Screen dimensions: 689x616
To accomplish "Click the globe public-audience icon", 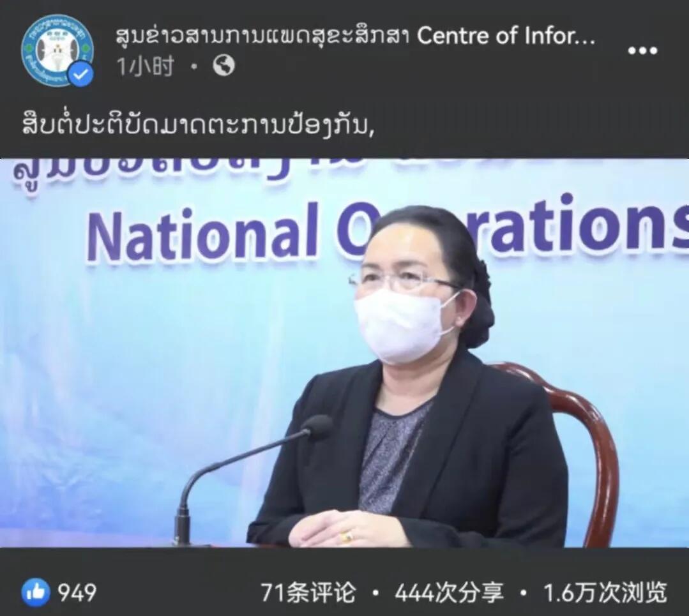I will click(223, 66).
